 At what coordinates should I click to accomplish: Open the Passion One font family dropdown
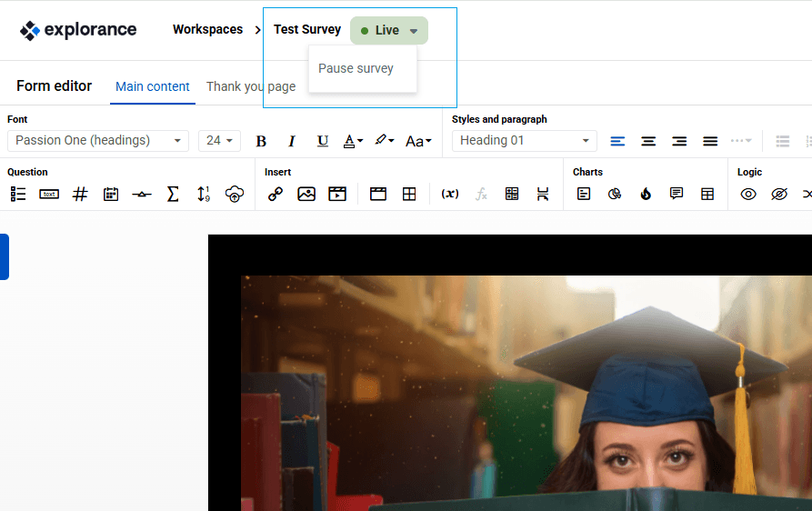[x=98, y=140]
